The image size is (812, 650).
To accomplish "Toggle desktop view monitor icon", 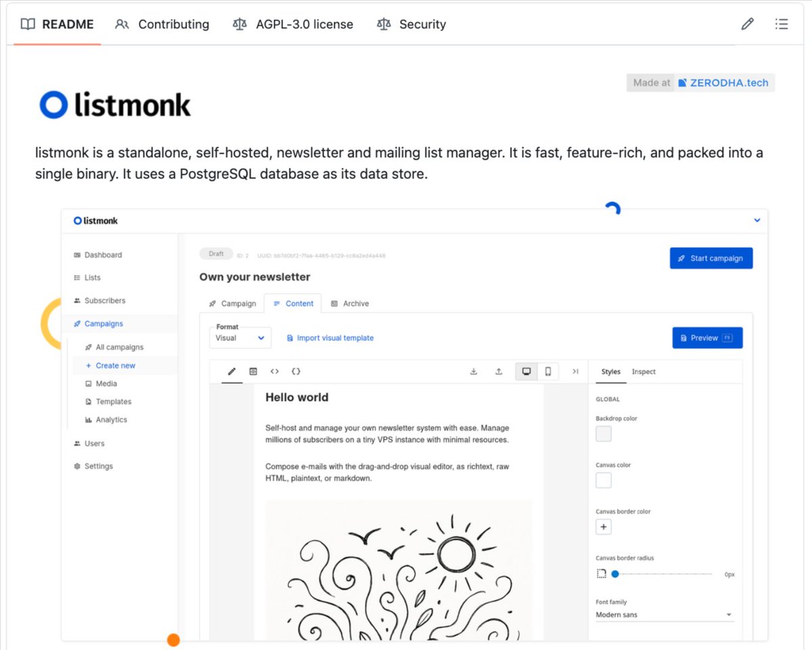I will [526, 372].
